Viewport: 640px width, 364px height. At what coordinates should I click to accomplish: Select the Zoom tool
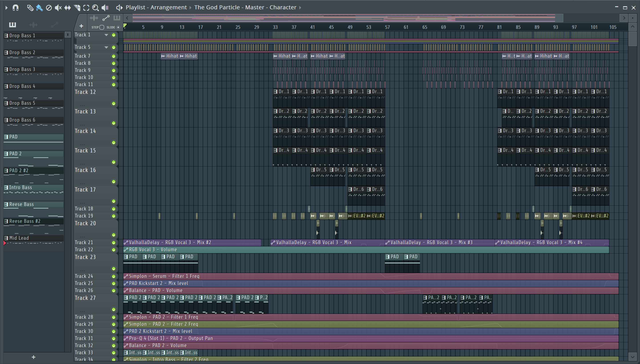[95, 8]
